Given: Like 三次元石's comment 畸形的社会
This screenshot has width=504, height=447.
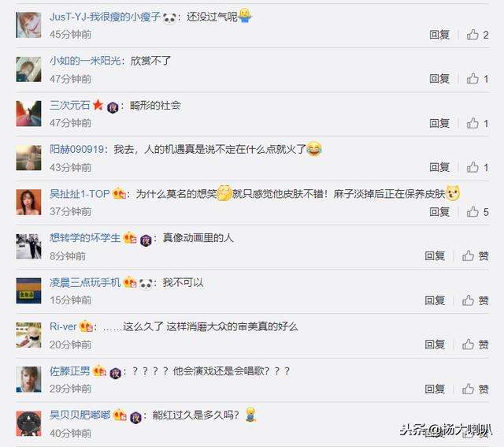Looking at the screenshot, I should (477, 123).
